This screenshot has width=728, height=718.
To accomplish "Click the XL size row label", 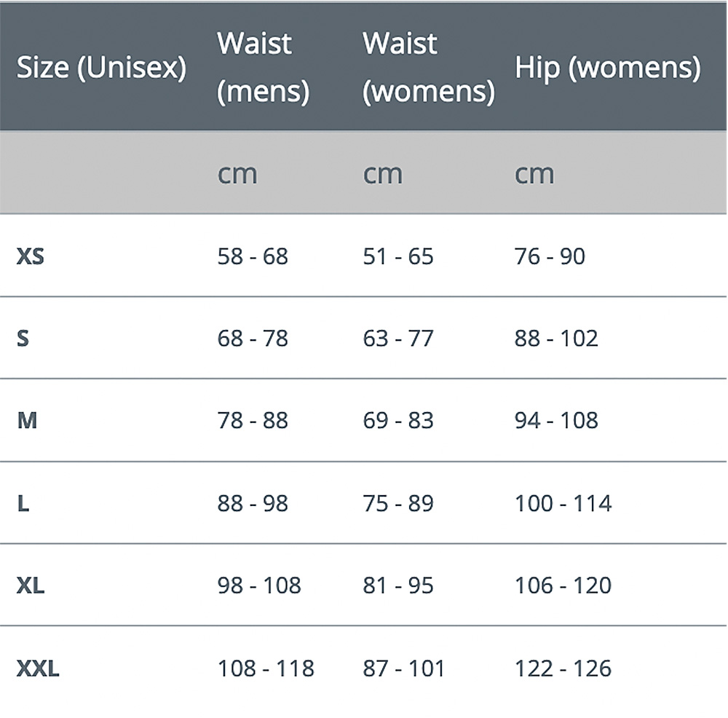I will (x=31, y=585).
